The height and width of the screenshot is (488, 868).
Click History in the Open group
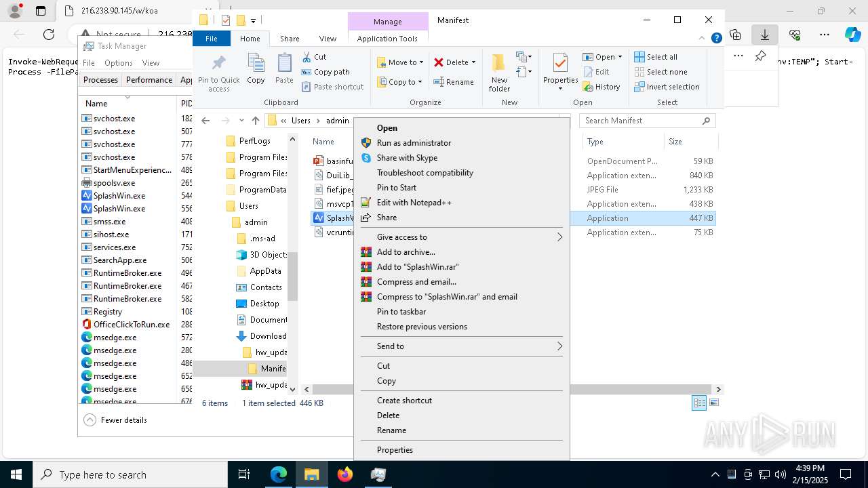coord(601,87)
